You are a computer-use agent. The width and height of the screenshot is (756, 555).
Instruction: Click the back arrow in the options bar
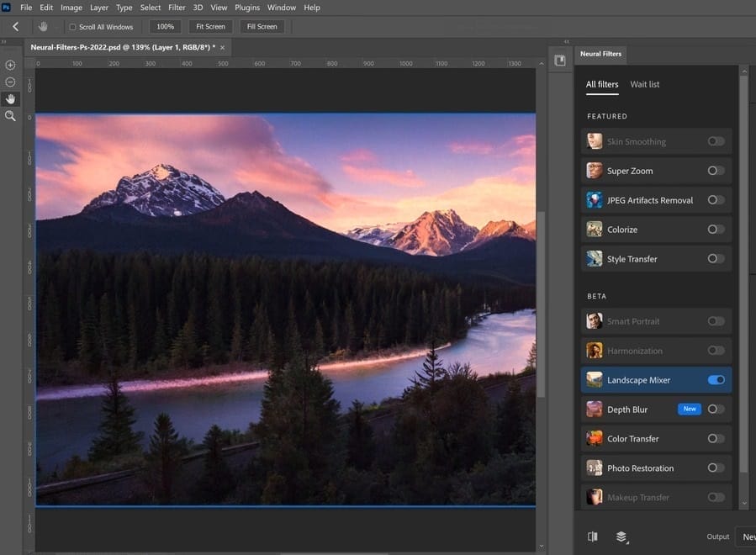(x=14, y=26)
